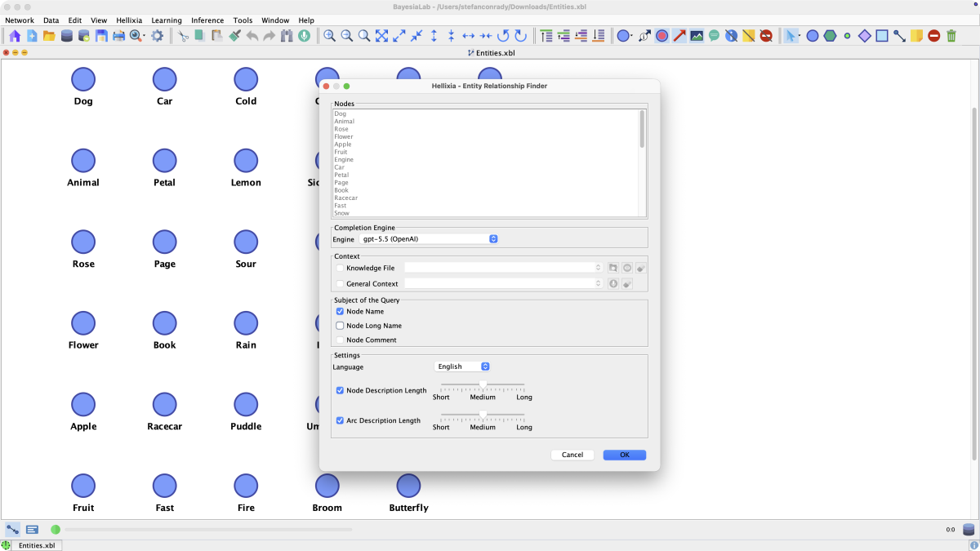Open the Language dropdown set to English
The width and height of the screenshot is (980, 551).
pos(462,367)
